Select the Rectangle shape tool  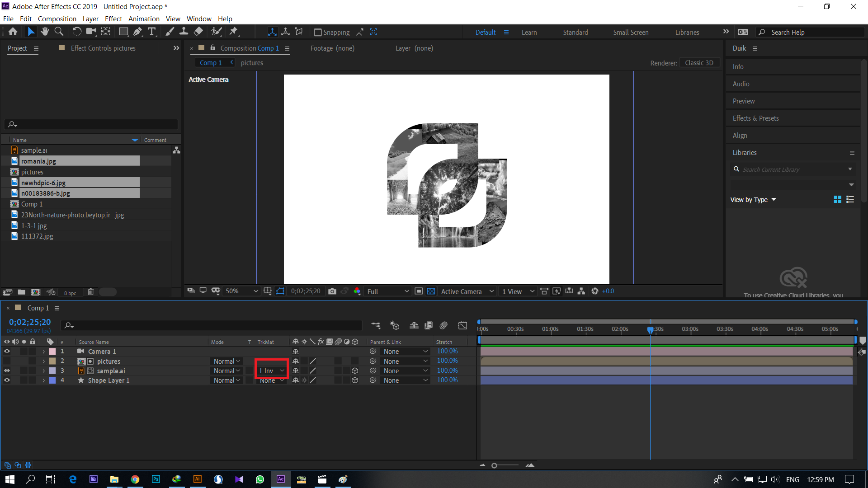(123, 32)
